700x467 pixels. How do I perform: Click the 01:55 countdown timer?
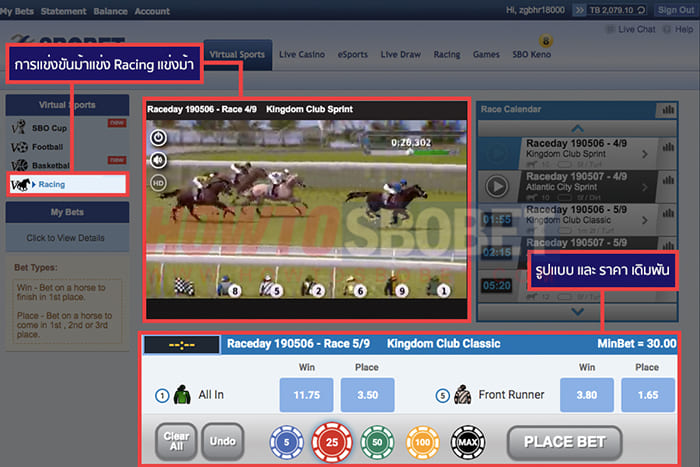point(496,220)
